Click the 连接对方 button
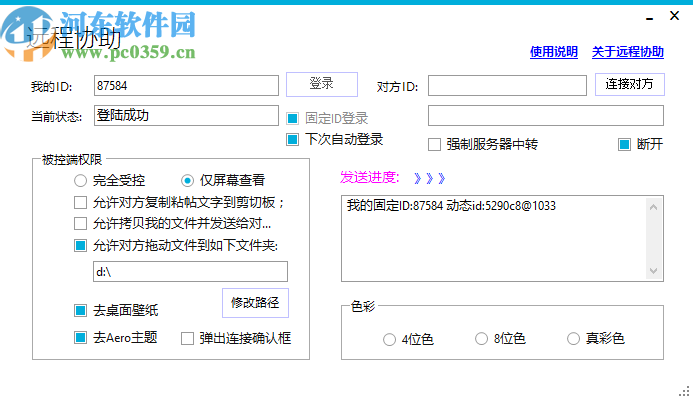This screenshot has height=400, width=693. [x=629, y=84]
